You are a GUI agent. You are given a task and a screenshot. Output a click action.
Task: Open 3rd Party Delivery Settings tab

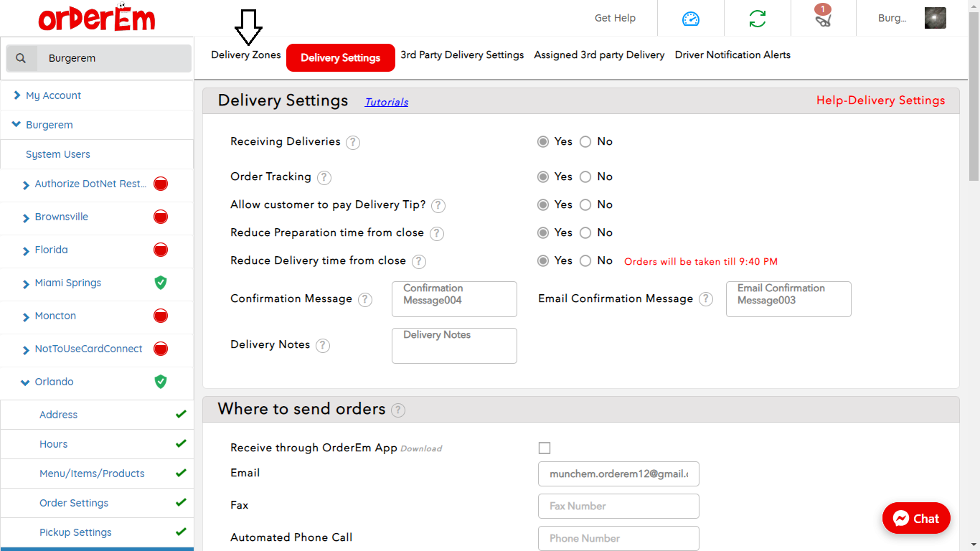coord(462,55)
